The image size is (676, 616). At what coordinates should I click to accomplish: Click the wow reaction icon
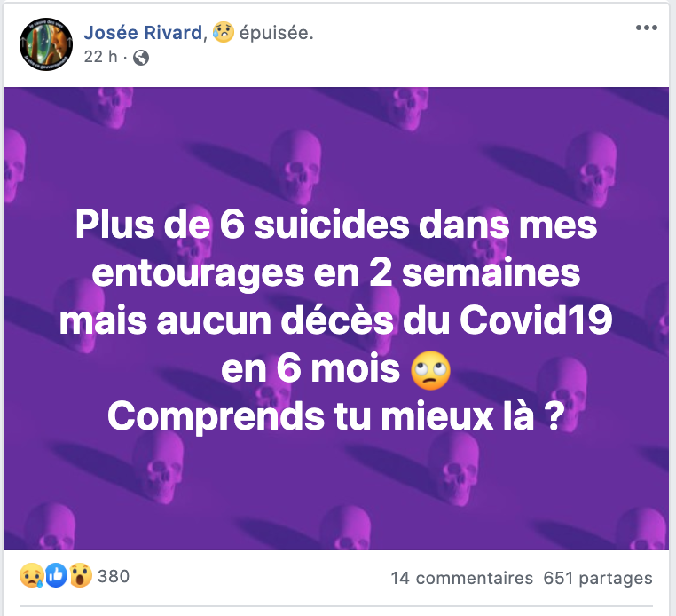coord(81,575)
